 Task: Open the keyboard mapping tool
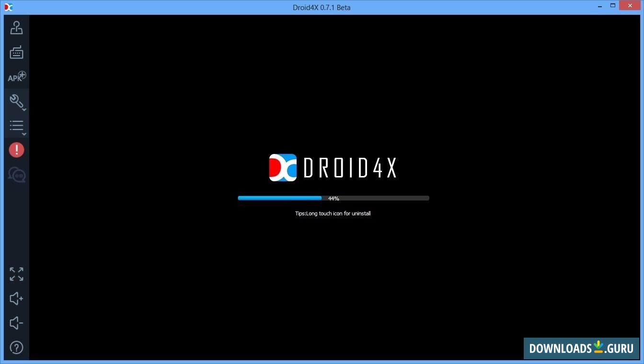click(16, 52)
